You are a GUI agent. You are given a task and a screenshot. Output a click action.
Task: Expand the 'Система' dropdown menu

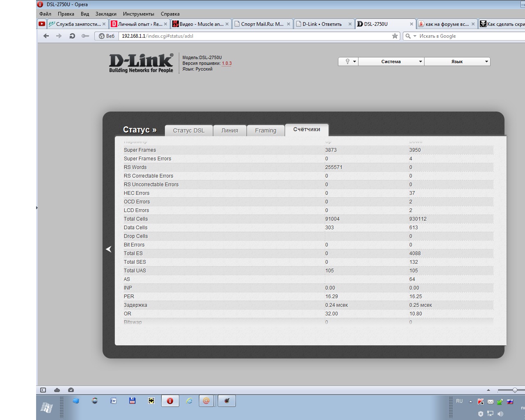click(x=391, y=62)
